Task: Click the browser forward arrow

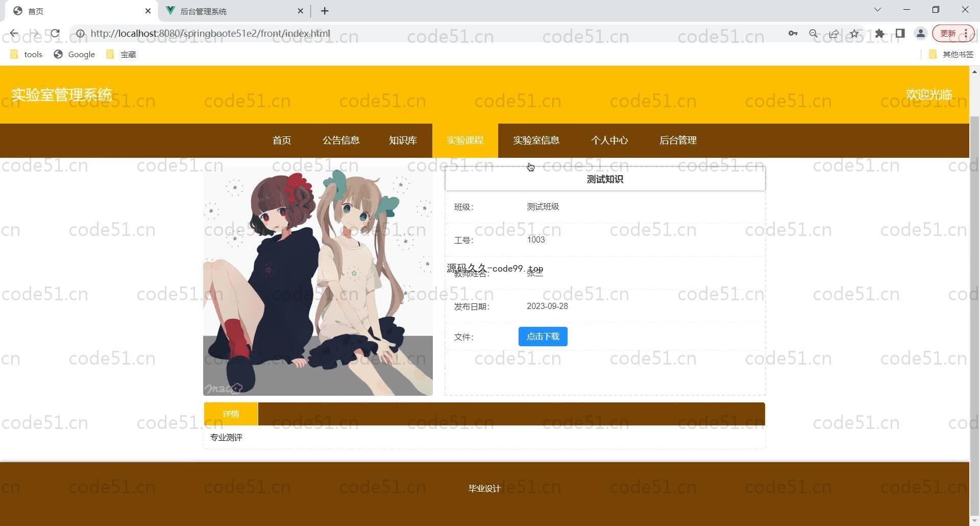Action: [x=34, y=34]
